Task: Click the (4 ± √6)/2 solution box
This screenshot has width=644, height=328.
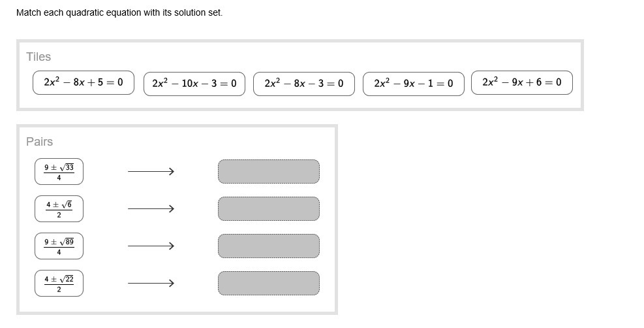Action: 59,209
